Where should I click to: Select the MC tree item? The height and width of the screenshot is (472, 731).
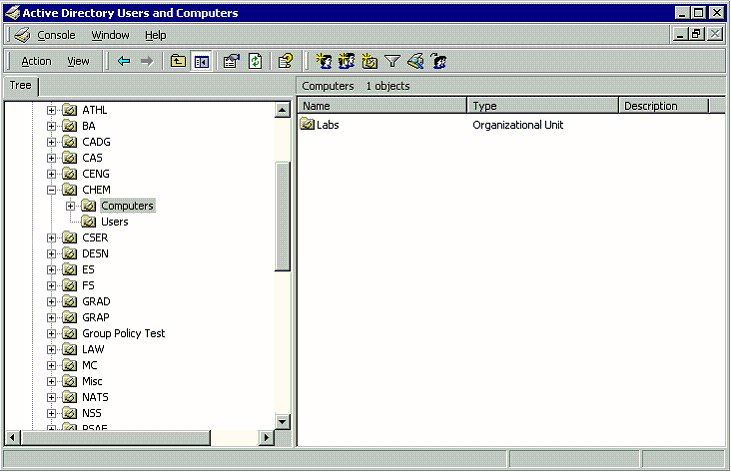coord(90,365)
